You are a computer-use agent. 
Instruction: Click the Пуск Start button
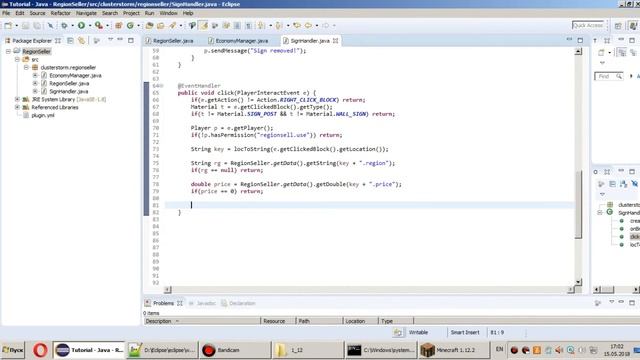13,350
